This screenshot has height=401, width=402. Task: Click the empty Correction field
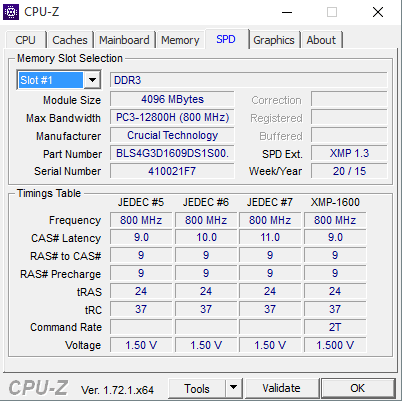[x=349, y=99]
